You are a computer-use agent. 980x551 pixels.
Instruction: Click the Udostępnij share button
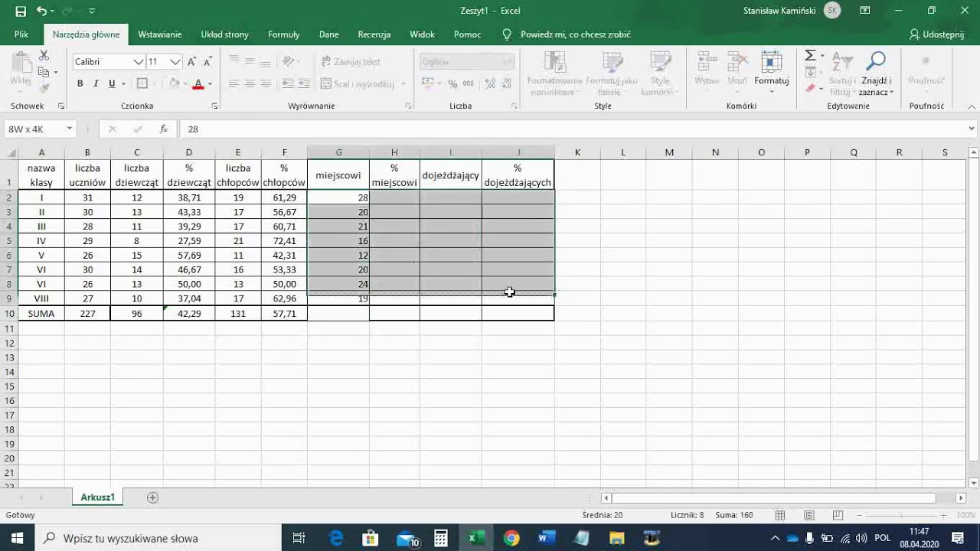tap(936, 34)
